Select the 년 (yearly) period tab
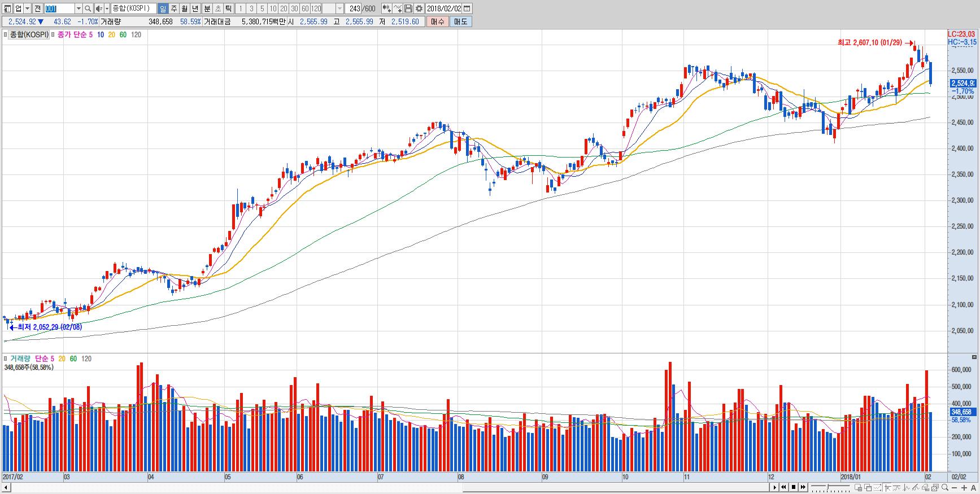Viewport: 980px width, 494px height. [195, 8]
